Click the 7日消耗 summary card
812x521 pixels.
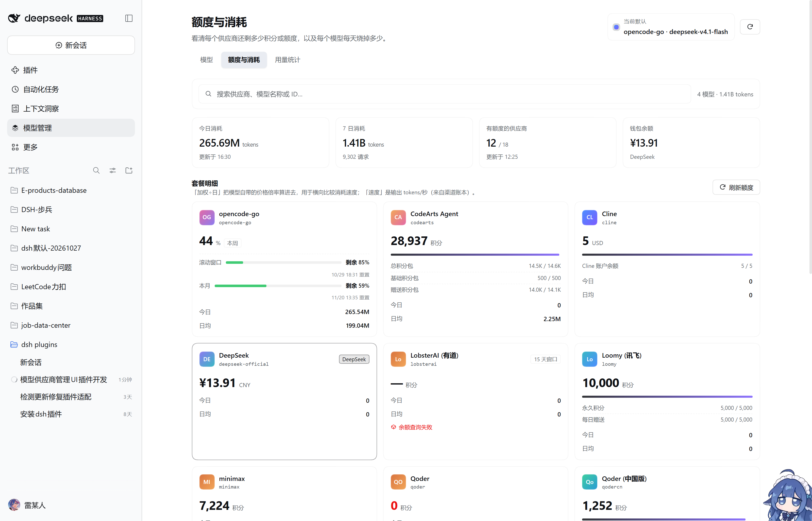404,143
